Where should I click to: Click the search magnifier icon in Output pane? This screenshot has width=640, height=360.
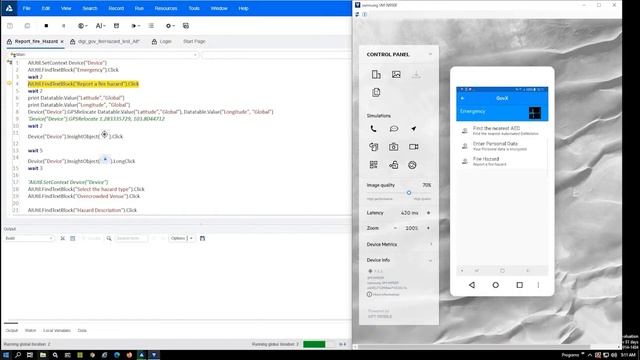(x=109, y=238)
